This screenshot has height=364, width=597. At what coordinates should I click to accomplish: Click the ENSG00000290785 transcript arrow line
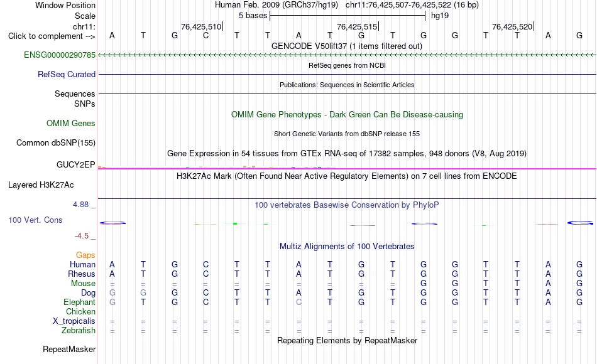(347, 55)
